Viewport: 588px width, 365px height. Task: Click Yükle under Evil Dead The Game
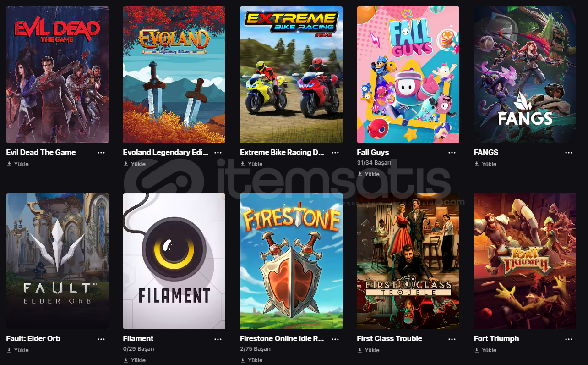(22, 164)
